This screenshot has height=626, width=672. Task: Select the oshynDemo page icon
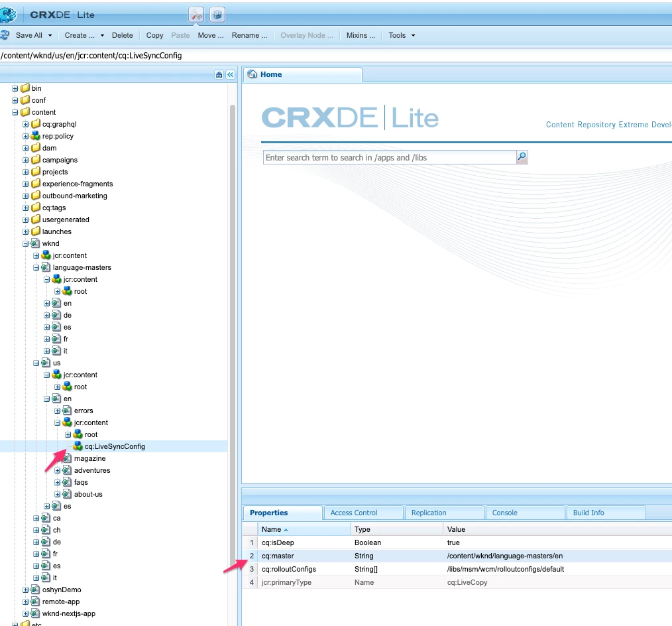click(x=36, y=590)
